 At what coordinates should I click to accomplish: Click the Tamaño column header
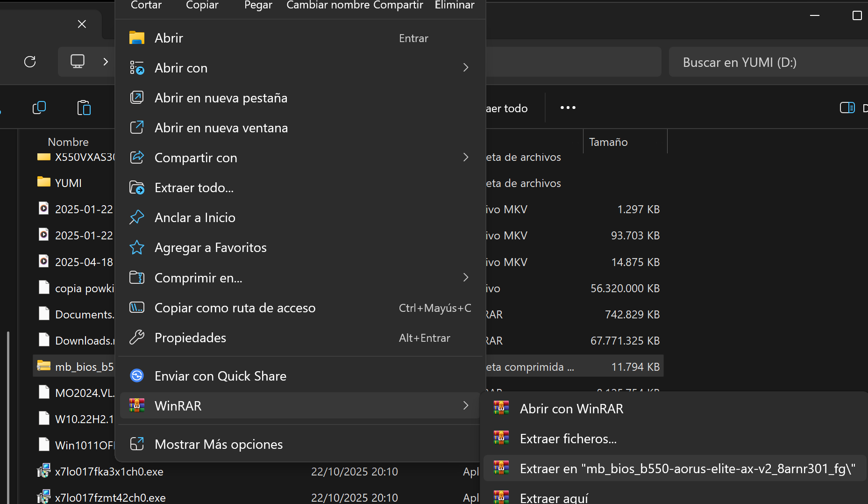608,142
